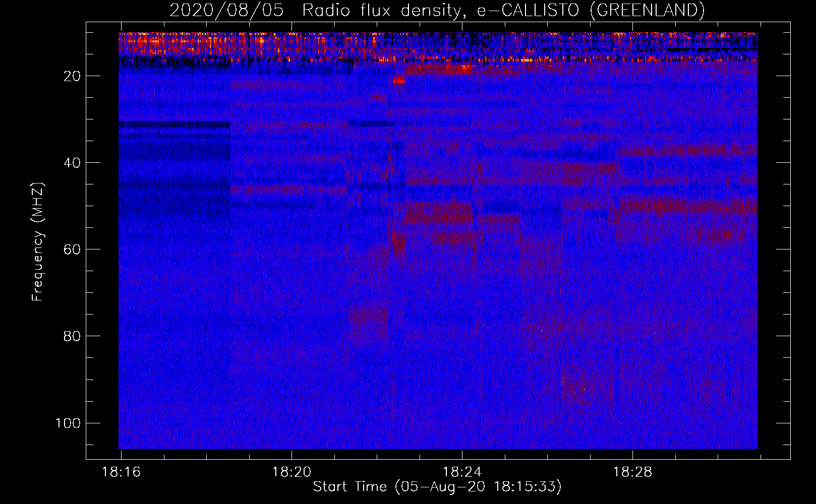This screenshot has width=816, height=504.
Task: Click the '20' frequency tick label
Action: point(72,76)
